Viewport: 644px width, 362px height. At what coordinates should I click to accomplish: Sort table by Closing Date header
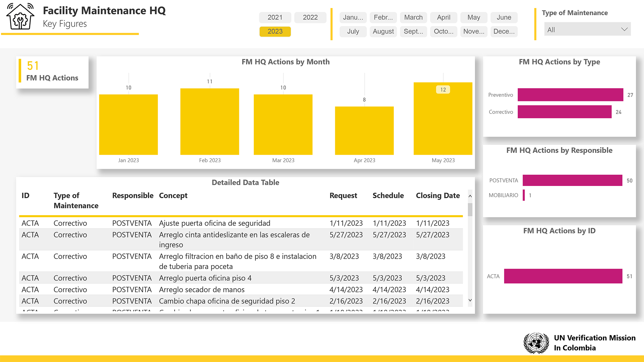click(438, 196)
